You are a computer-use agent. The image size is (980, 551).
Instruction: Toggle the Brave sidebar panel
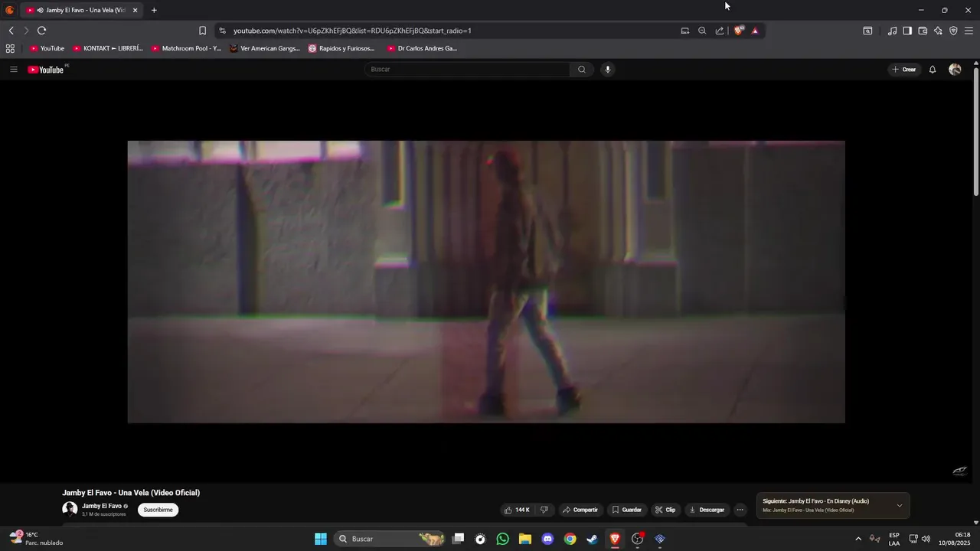pos(907,31)
